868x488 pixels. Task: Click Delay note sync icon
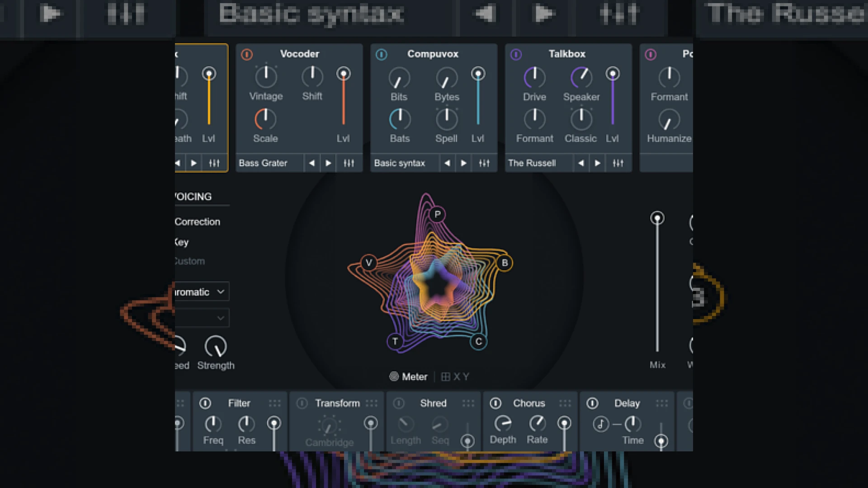tap(601, 424)
